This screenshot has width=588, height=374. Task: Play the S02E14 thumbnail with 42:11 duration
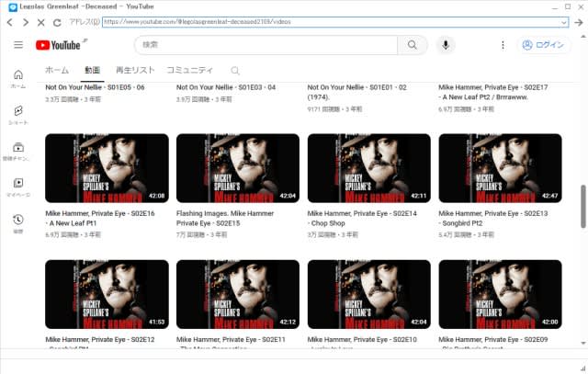pyautogui.click(x=369, y=168)
